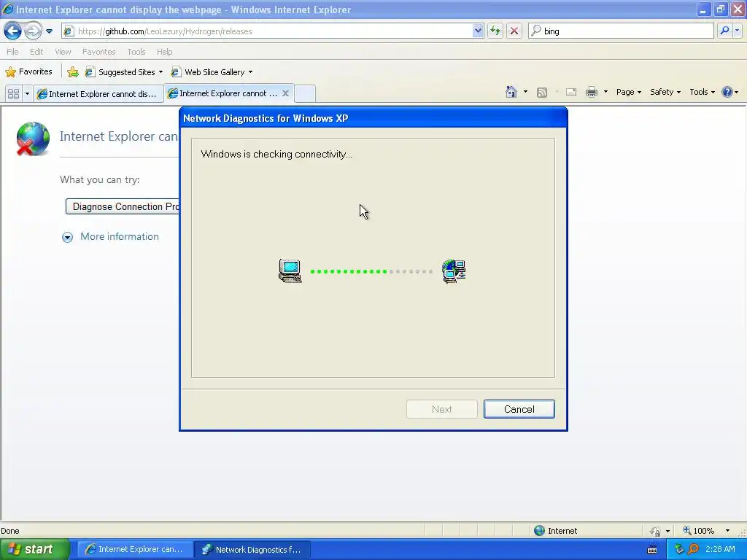Click the Refresh page icon
Image resolution: width=747 pixels, height=560 pixels.
pyautogui.click(x=495, y=31)
